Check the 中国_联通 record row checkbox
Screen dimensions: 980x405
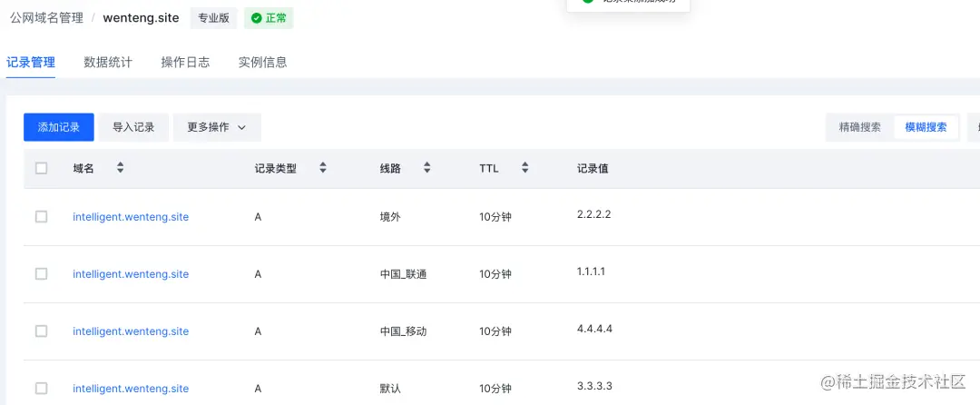click(41, 273)
